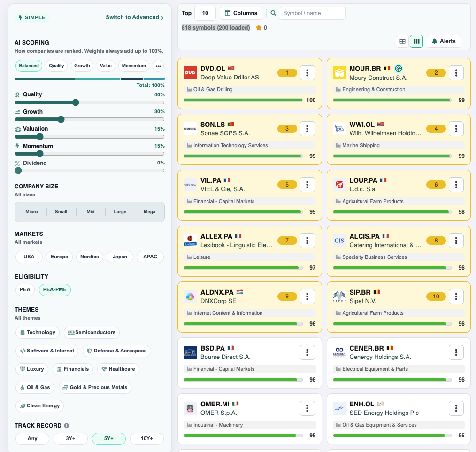Open options menu for SIP.BR card
Image resolution: width=476 pixels, height=452 pixels.
point(456,296)
